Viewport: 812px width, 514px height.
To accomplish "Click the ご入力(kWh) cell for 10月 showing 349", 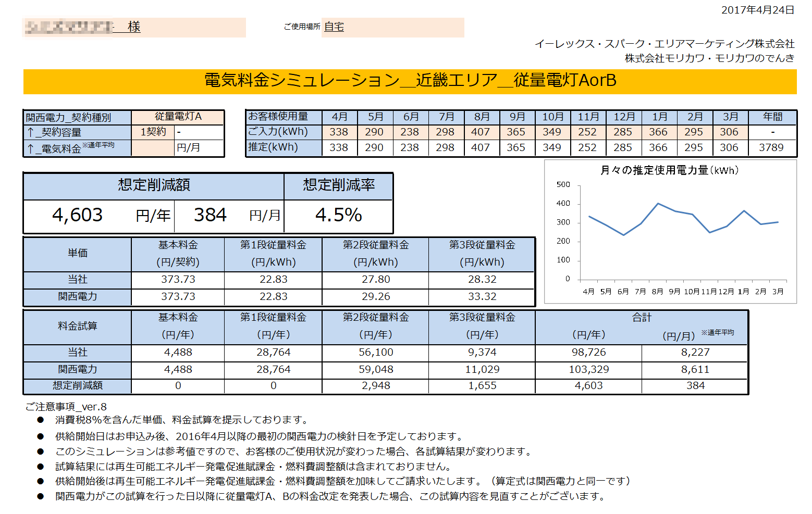I will pyautogui.click(x=552, y=132).
